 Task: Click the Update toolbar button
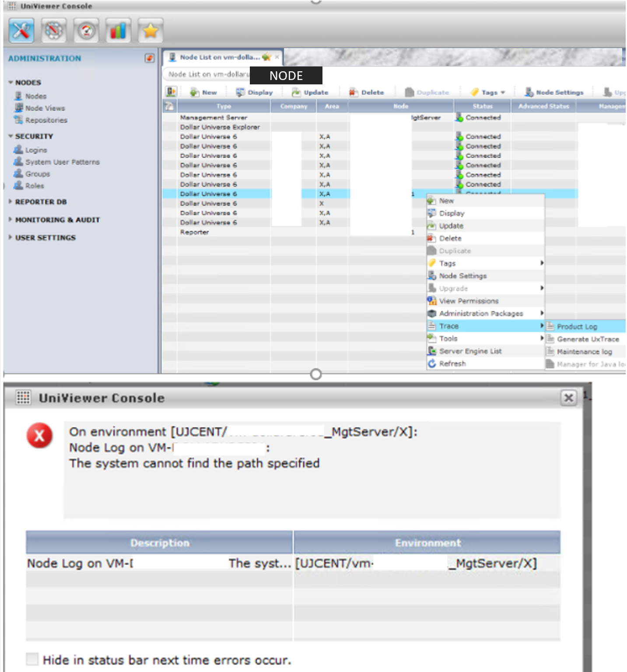coord(310,92)
